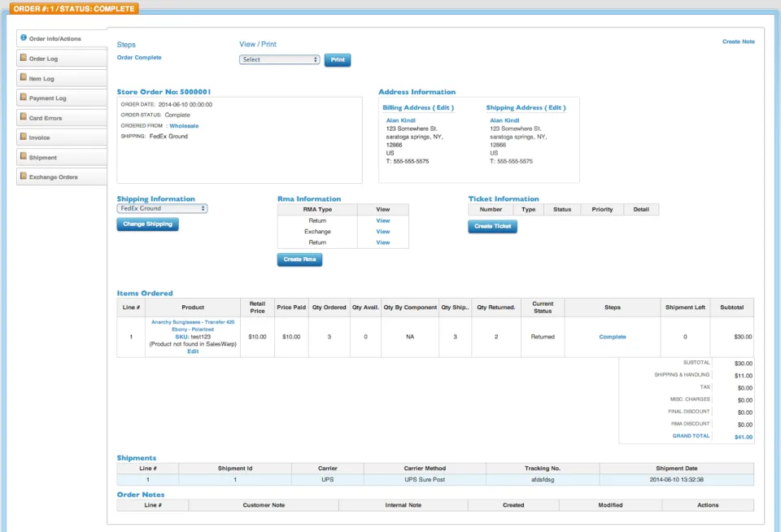Click the info icon beside Order Info/Actions
Screen dimensions: 781x532
coord(24,38)
